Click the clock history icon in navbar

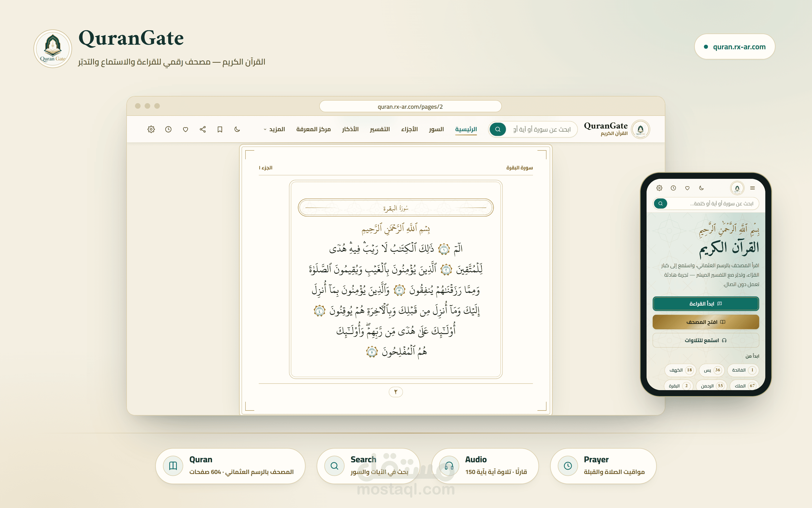168,129
